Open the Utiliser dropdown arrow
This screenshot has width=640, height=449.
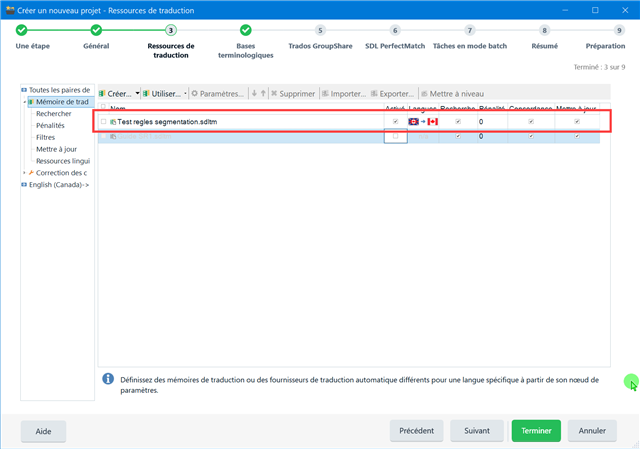185,93
